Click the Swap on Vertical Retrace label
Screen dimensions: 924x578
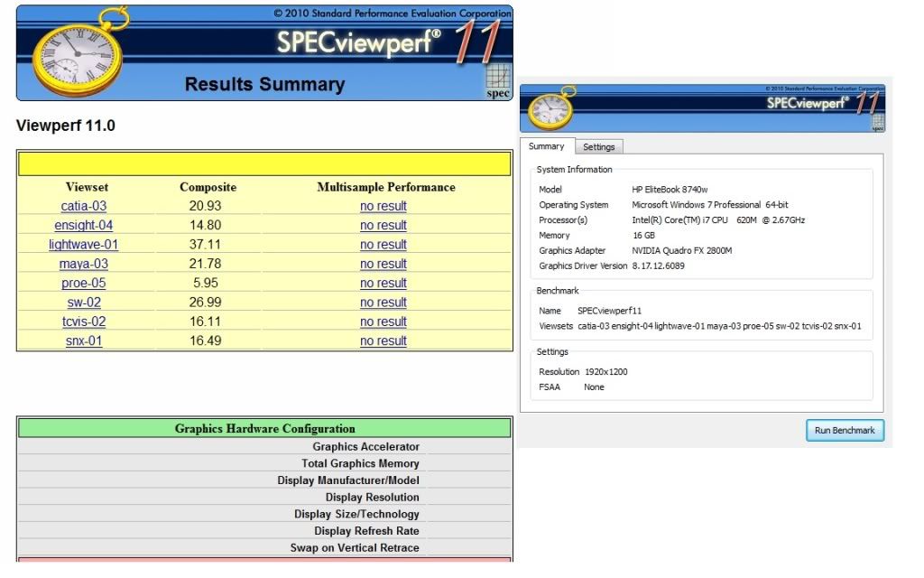[x=355, y=547]
